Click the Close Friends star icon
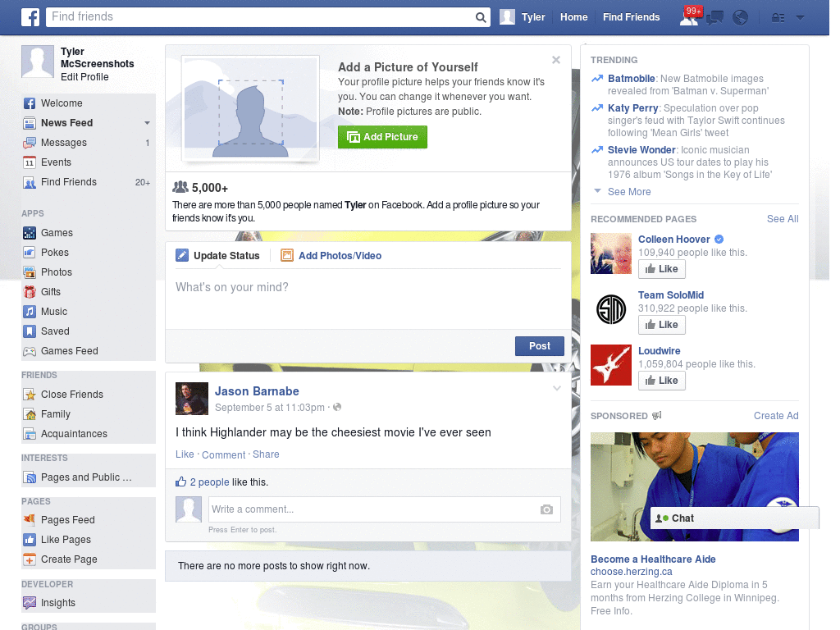840x630 pixels. (x=30, y=395)
